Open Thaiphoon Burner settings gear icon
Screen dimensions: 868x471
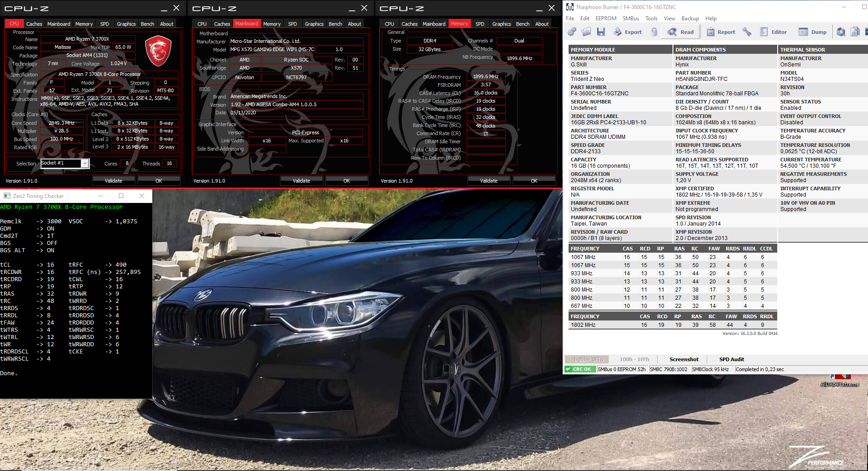[x=572, y=32]
